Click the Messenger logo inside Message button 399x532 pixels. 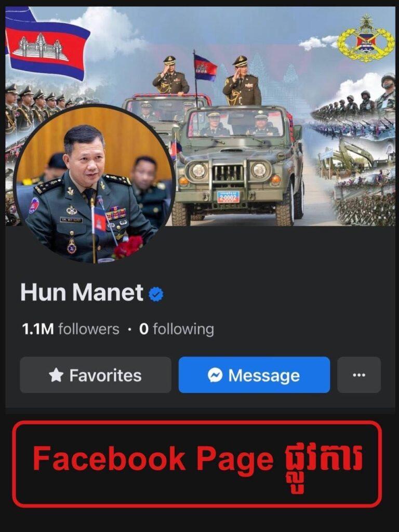click(215, 375)
